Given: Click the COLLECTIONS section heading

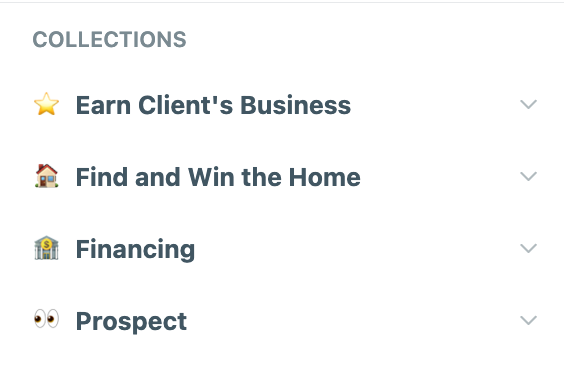Looking at the screenshot, I should coord(109,39).
